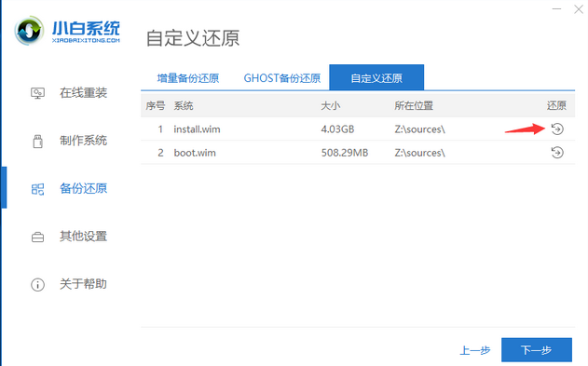588x366 pixels.
Task: Click the 小白系统 round logo
Action: point(29,31)
